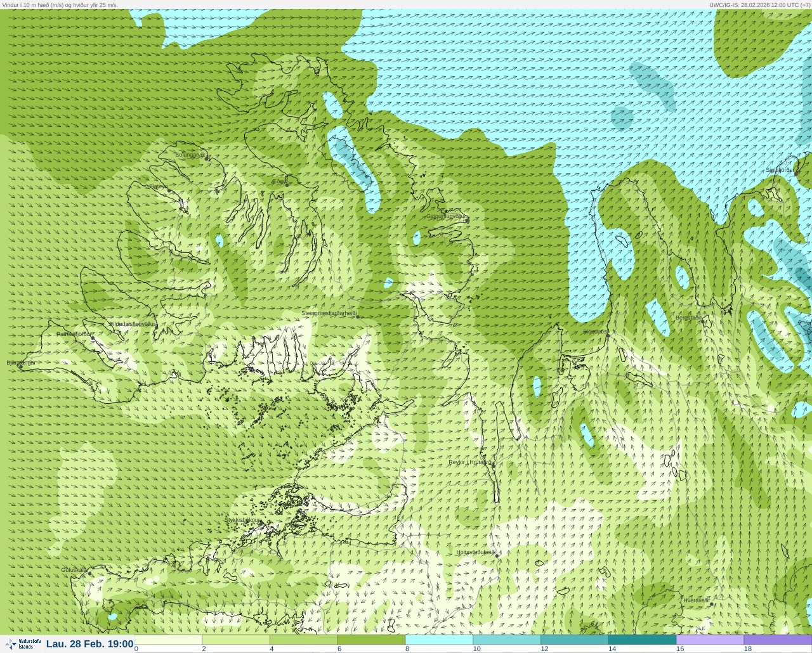Click the Bjargtangar station label

(x=21, y=363)
